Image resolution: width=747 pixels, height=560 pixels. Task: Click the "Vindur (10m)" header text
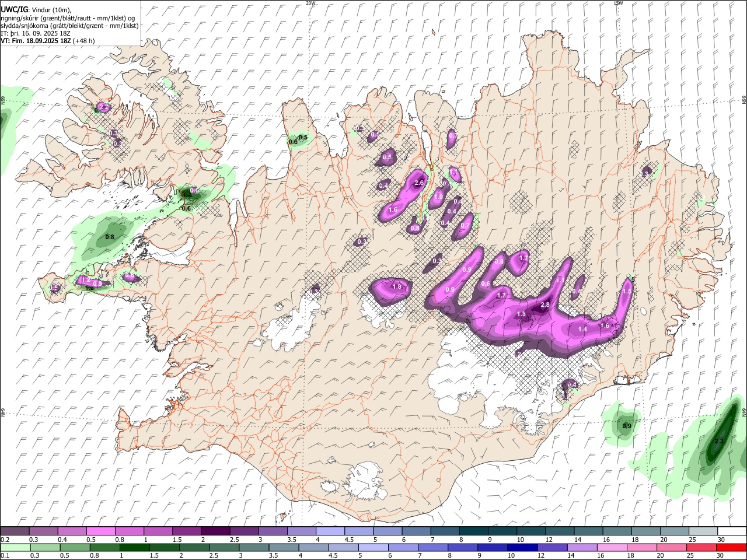coord(51,10)
